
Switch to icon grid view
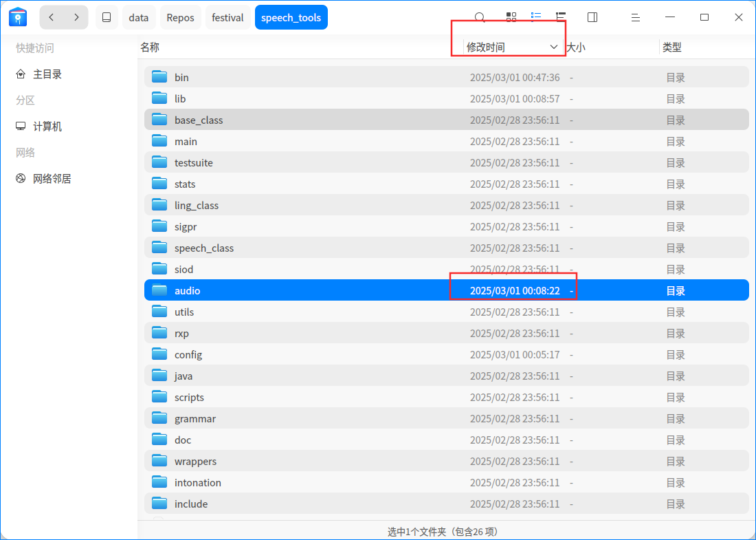511,17
